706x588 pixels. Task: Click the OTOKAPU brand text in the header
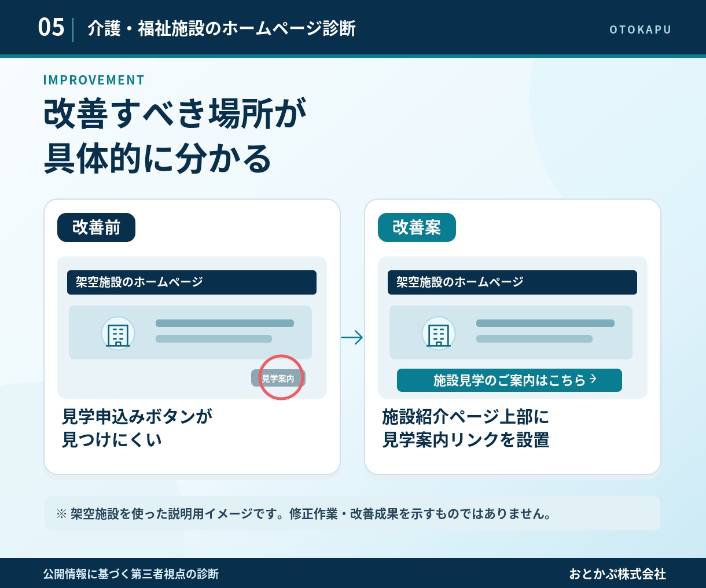pyautogui.click(x=640, y=30)
